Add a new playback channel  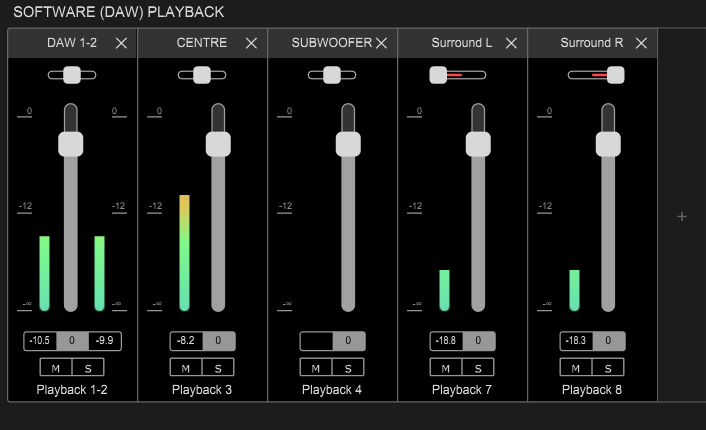point(682,216)
